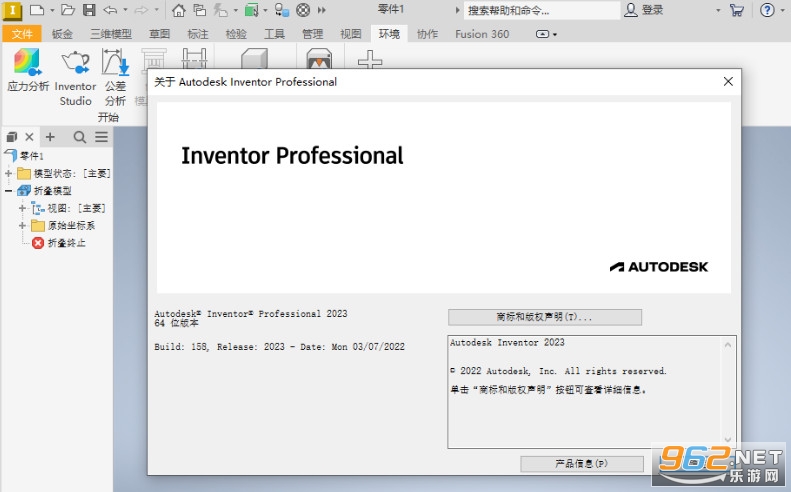
Task: Expand the 视图: [主要] tree node
Action: [22, 208]
